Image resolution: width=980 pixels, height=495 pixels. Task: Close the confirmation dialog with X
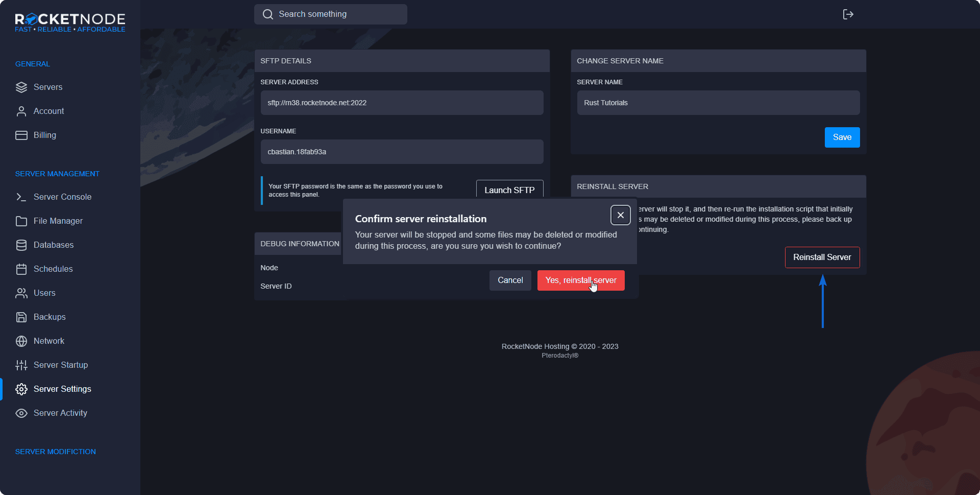coord(620,215)
